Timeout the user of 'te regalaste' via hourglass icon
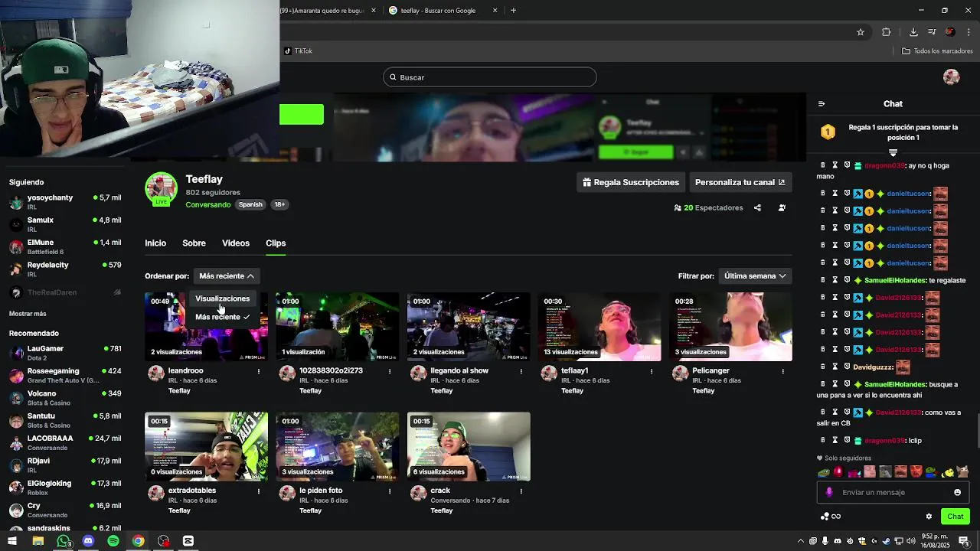The image size is (980, 551). coord(835,280)
